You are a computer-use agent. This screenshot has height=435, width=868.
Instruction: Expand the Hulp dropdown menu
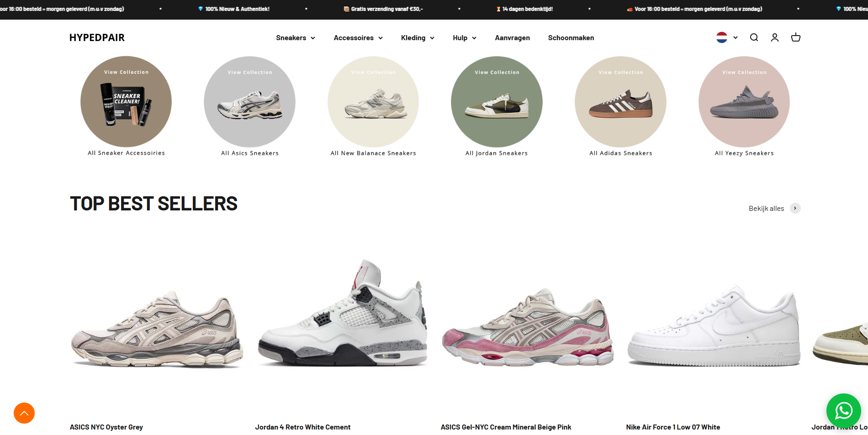[465, 38]
